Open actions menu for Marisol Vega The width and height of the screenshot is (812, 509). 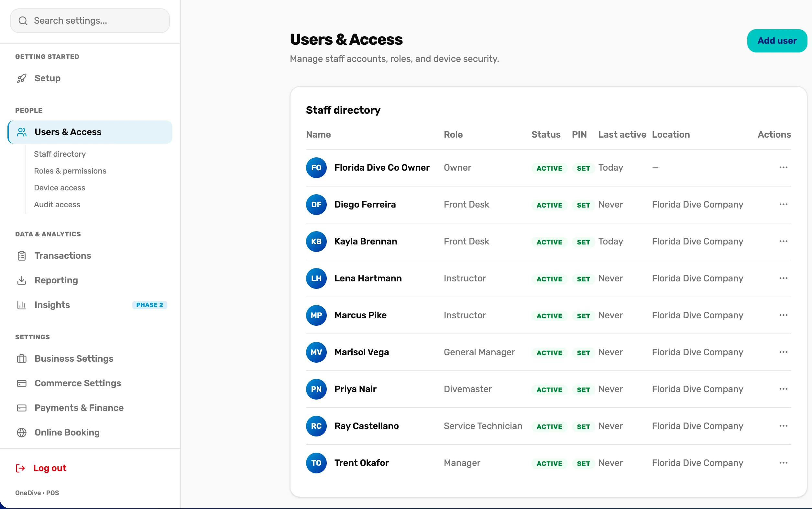(783, 352)
